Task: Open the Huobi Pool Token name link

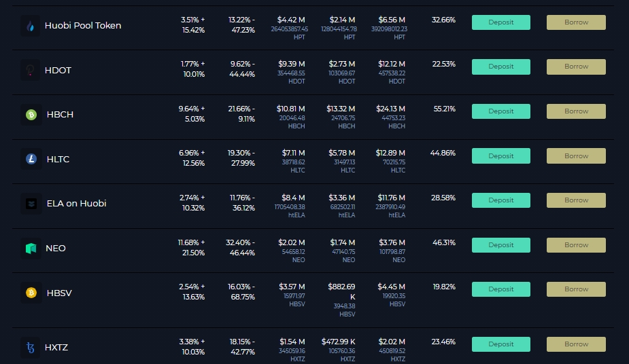Action: pyautogui.click(x=83, y=26)
